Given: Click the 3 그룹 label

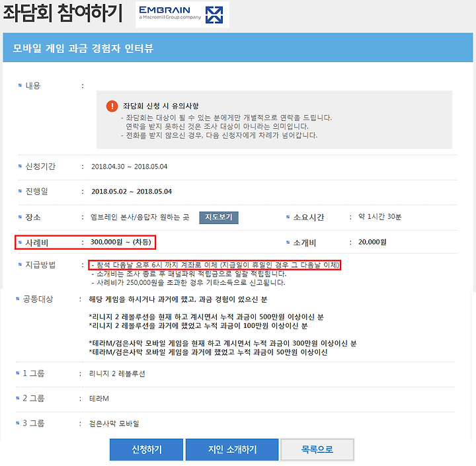Looking at the screenshot, I should click(x=34, y=423).
